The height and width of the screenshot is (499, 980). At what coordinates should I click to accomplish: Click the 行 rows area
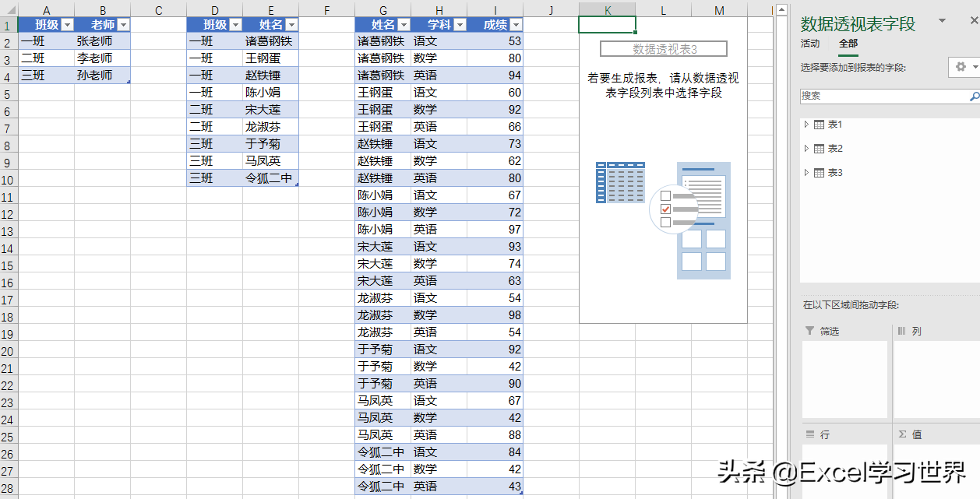pos(844,471)
